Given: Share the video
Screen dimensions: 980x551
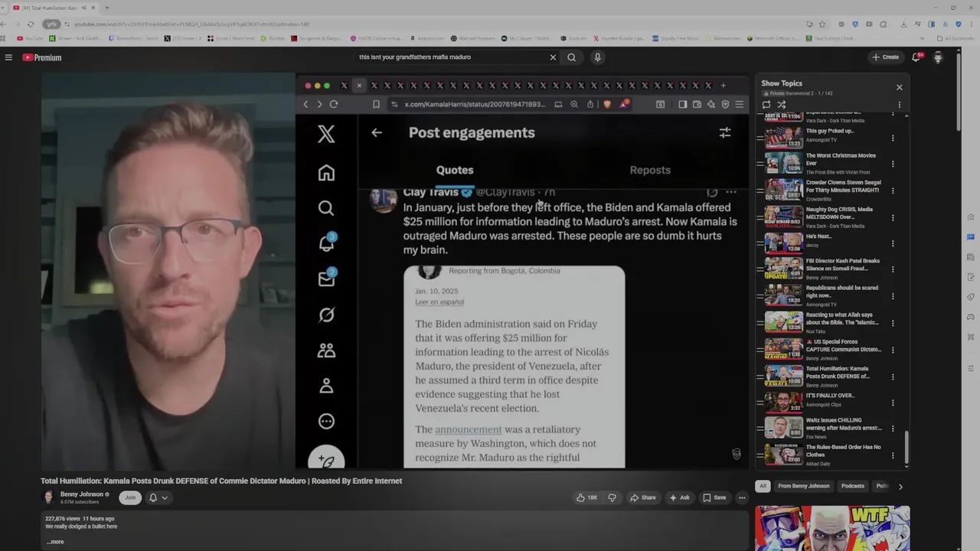Looking at the screenshot, I should (x=643, y=497).
